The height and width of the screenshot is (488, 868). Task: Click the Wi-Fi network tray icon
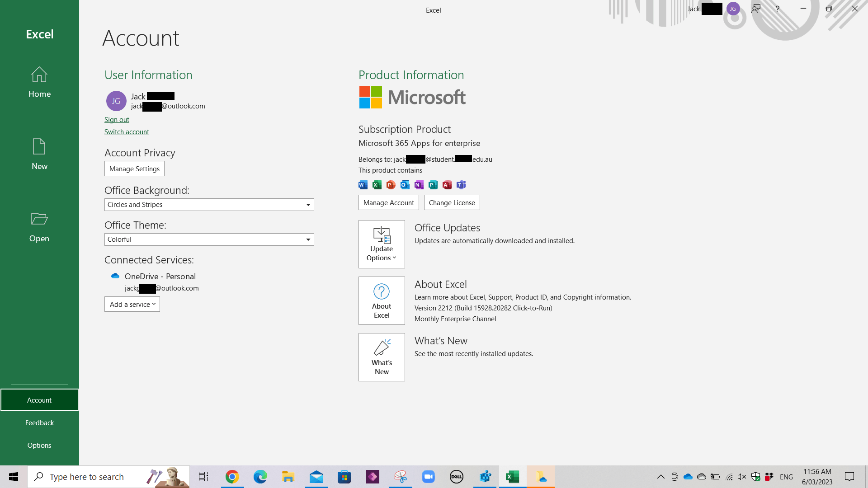click(x=729, y=477)
